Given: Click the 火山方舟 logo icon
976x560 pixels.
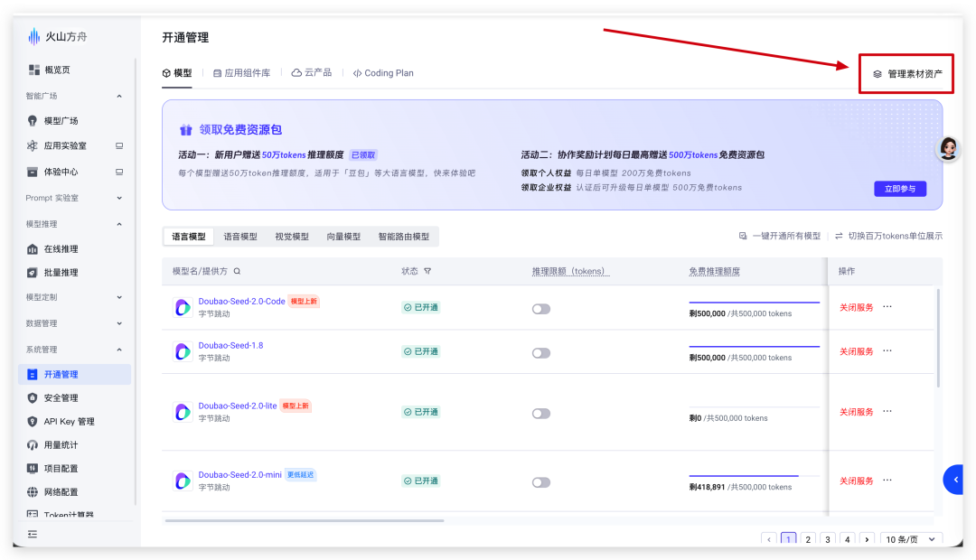Looking at the screenshot, I should point(33,37).
